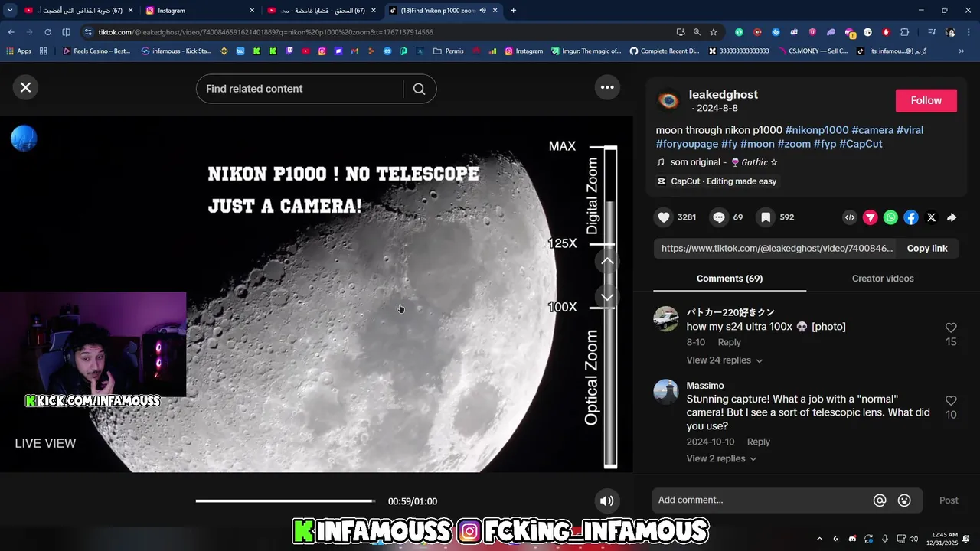This screenshot has width=980, height=551.
Task: Open Imgur: The magic of bookmark
Action: 586,51
